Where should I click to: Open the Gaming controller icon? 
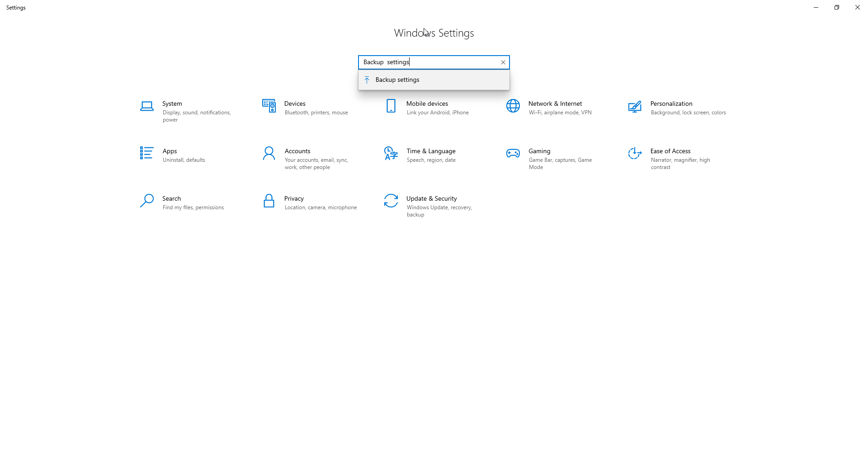coord(513,153)
